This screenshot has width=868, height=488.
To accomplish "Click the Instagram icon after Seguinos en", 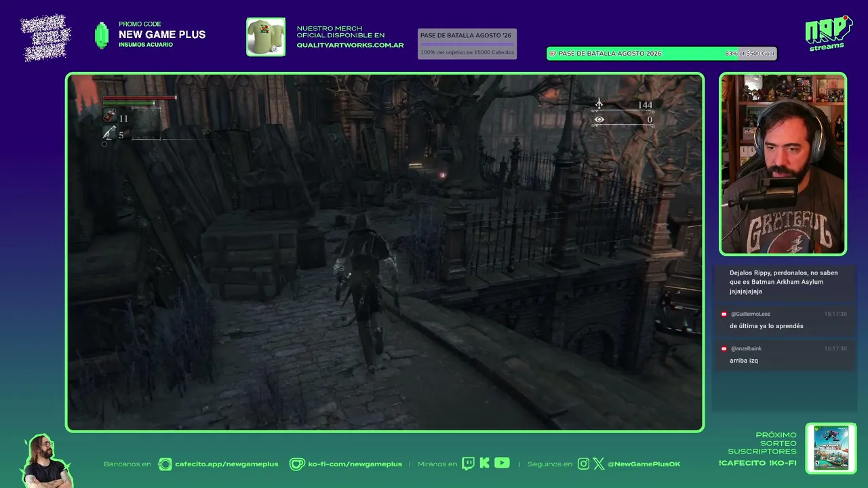I will (584, 464).
